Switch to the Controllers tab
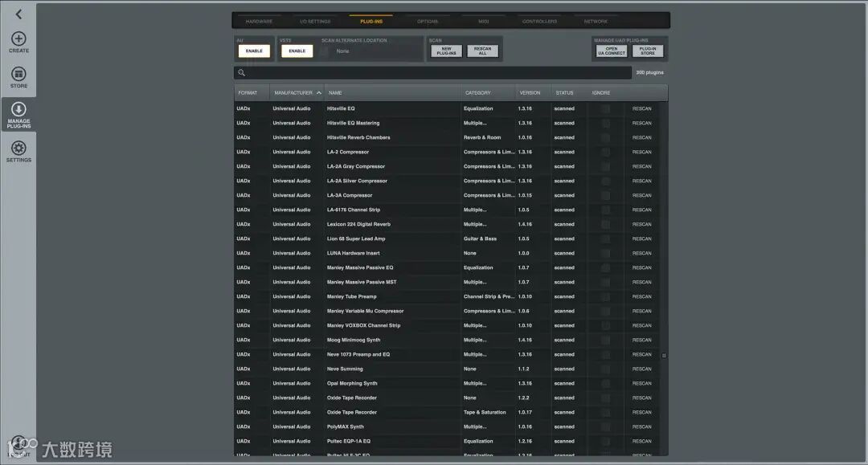Viewport: 868px width, 465px height. click(x=540, y=22)
